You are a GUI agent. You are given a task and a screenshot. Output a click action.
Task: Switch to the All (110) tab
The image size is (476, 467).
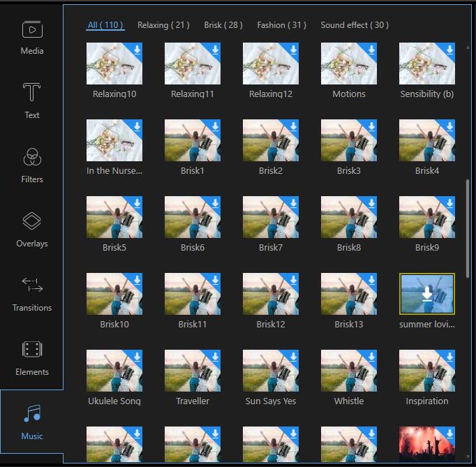[x=105, y=25]
